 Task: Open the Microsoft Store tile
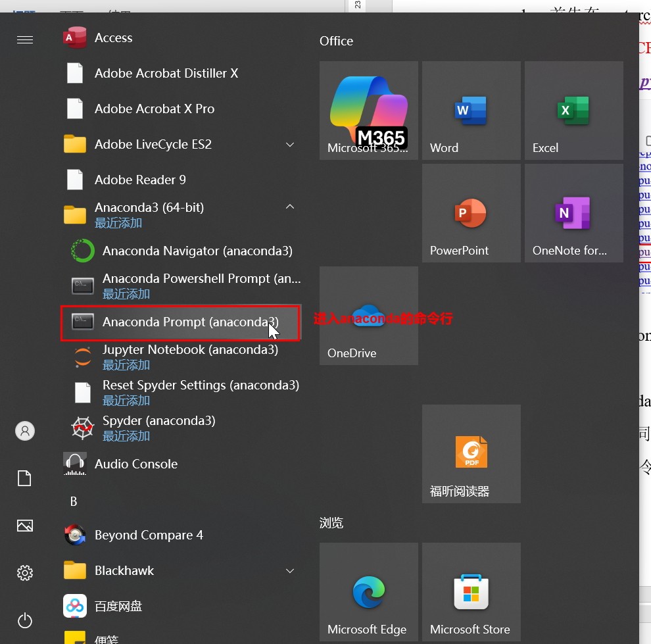coord(471,592)
